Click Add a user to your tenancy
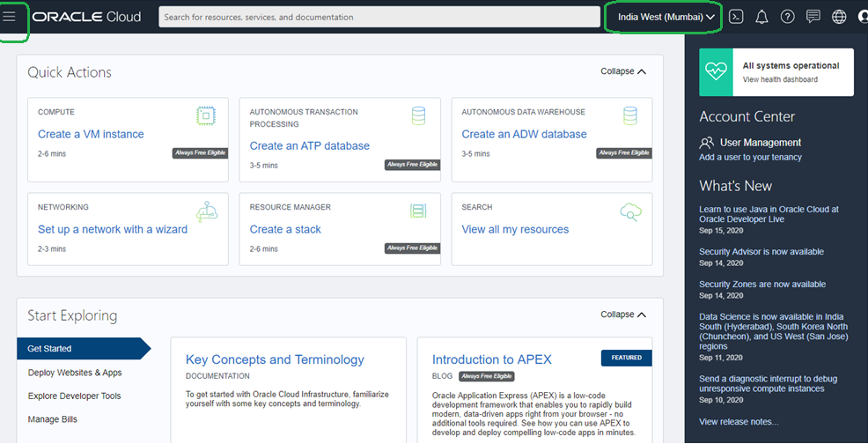This screenshot has height=444, width=868. pyautogui.click(x=750, y=157)
